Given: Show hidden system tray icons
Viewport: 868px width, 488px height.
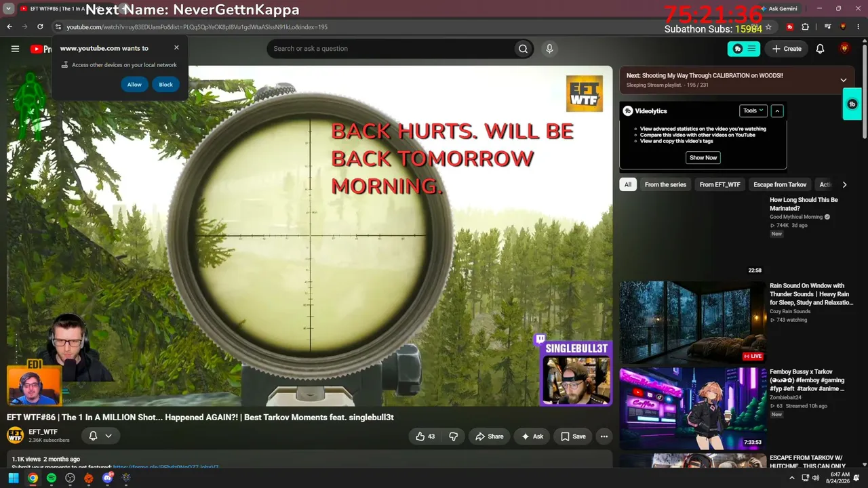Looking at the screenshot, I should [x=792, y=478].
